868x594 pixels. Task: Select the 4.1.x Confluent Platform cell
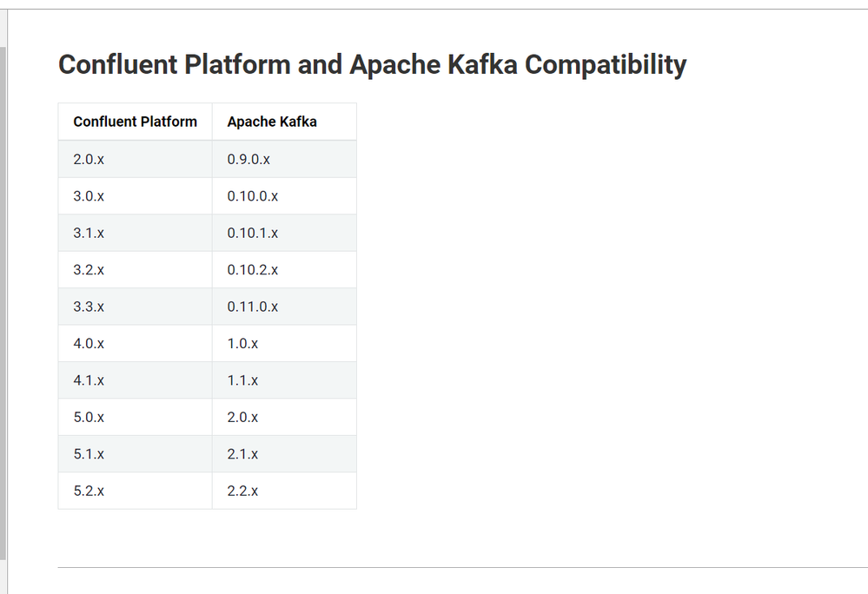coord(89,380)
